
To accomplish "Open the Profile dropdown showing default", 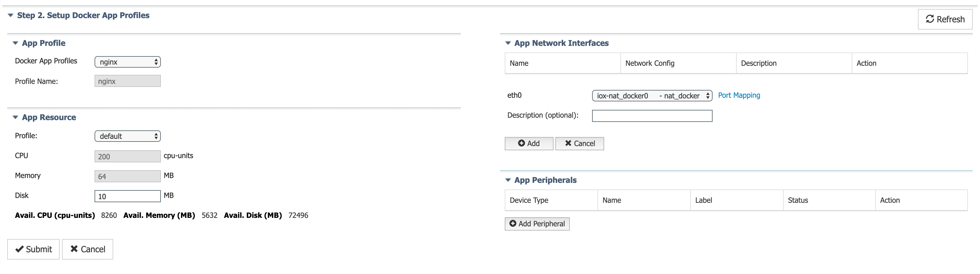I will pos(127,136).
